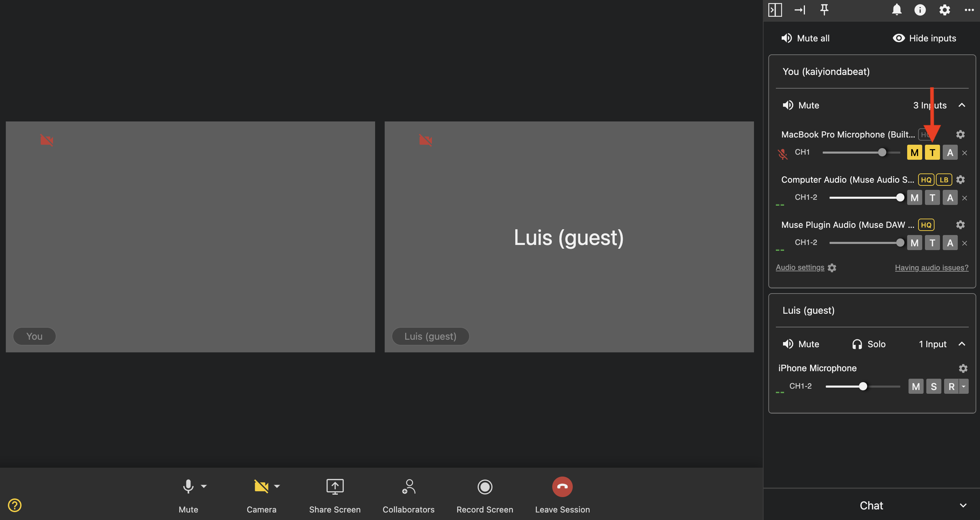Toggle Hide inputs eye
The height and width of the screenshot is (520, 980).
(924, 38)
